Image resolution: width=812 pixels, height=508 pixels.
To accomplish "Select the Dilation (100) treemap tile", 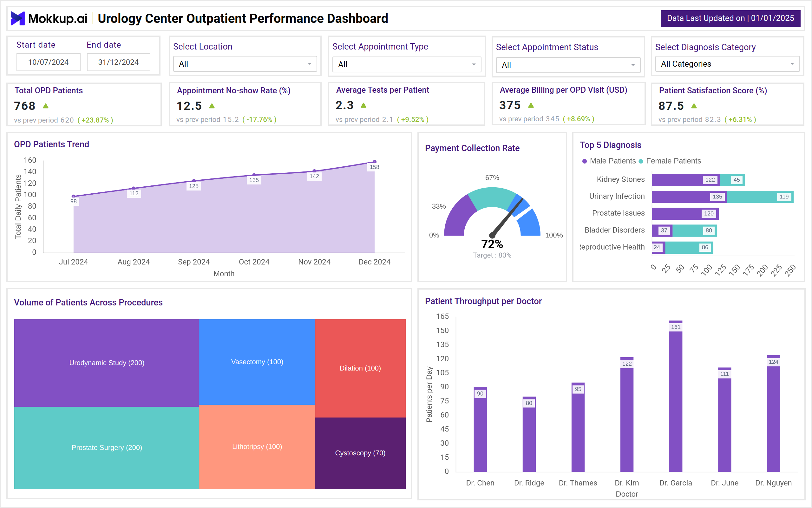I will [x=360, y=368].
